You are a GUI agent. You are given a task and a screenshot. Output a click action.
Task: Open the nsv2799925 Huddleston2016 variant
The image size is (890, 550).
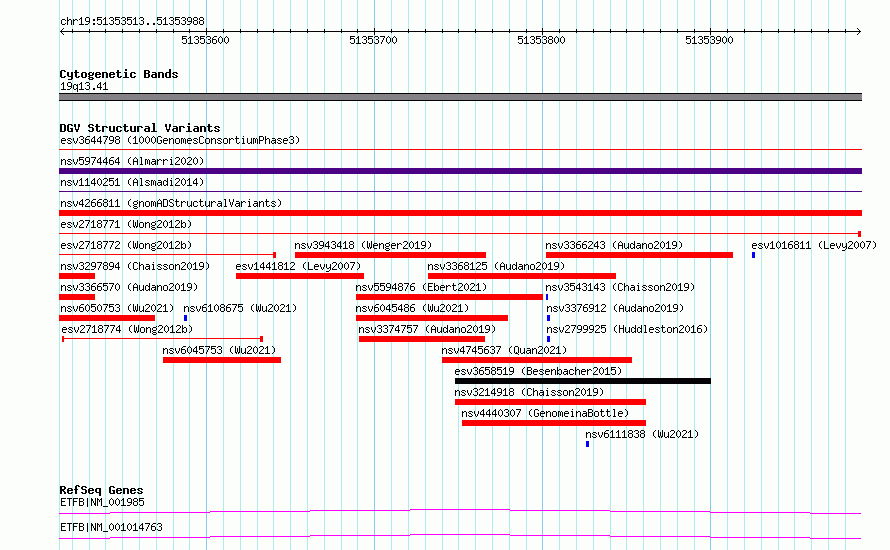548,339
